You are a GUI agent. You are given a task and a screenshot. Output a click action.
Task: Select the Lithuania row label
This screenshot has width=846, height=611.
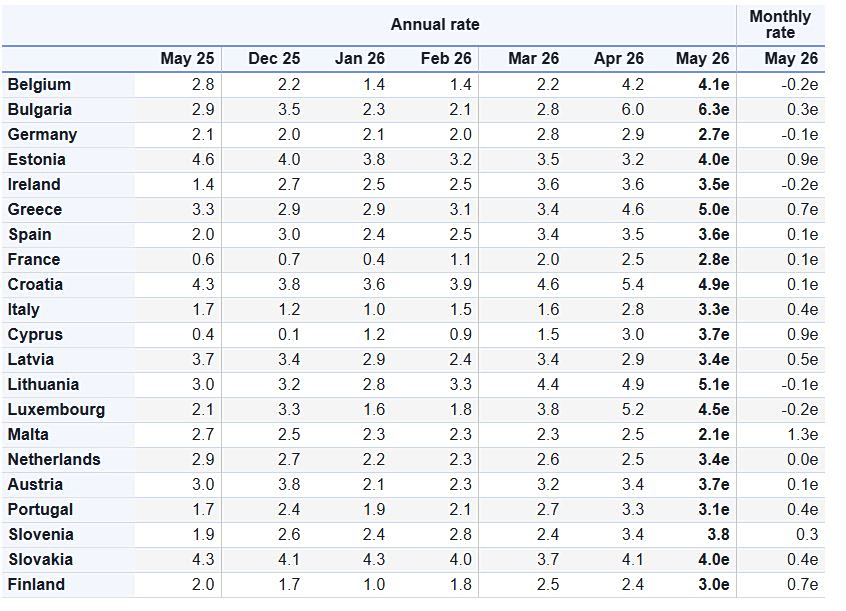pos(43,384)
